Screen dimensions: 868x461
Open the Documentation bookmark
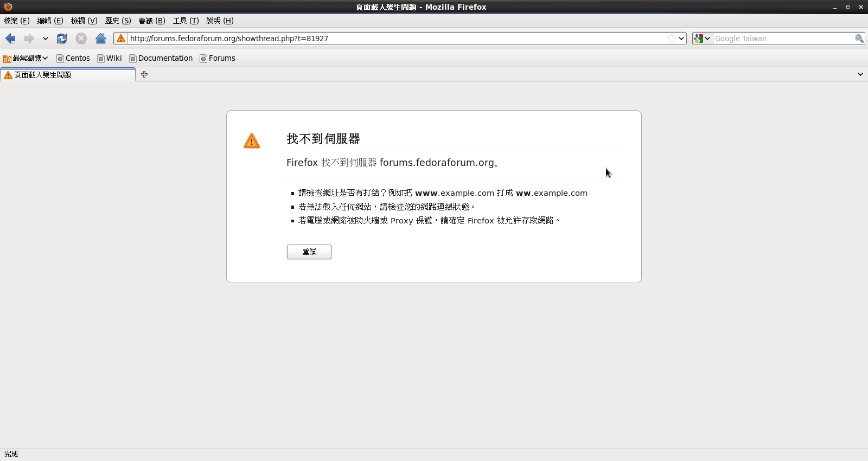(161, 58)
